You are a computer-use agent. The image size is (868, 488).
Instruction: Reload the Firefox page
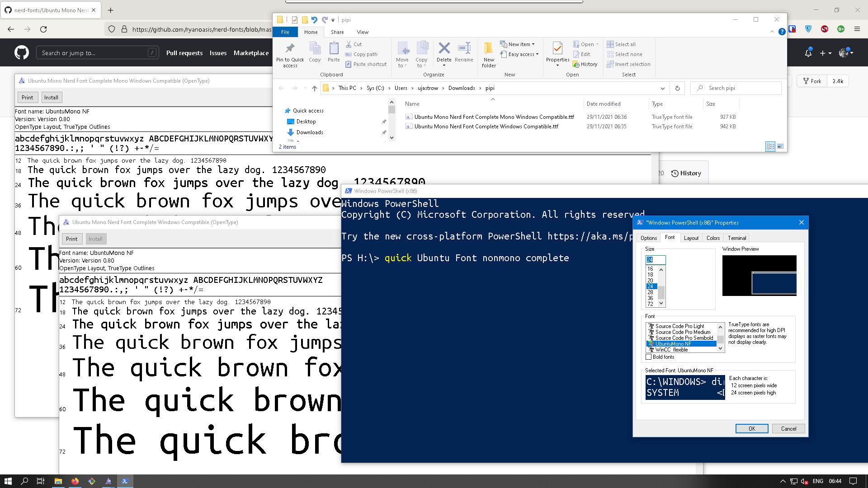43,29
